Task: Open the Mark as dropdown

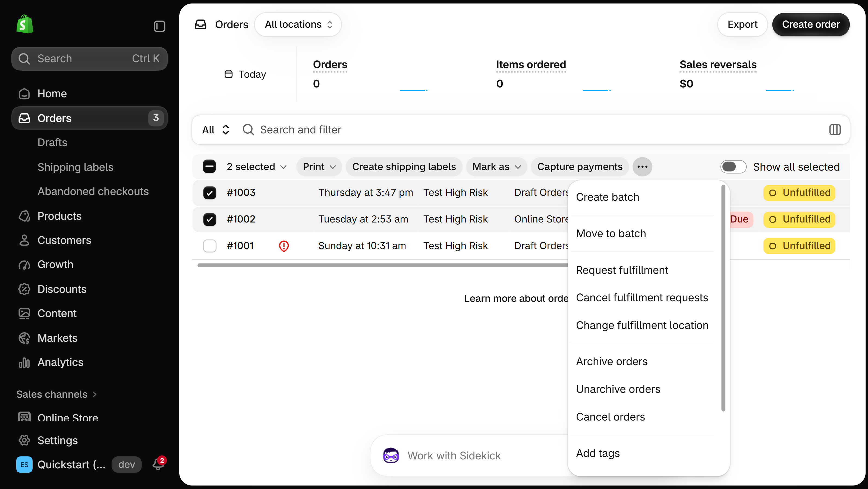Action: point(496,167)
